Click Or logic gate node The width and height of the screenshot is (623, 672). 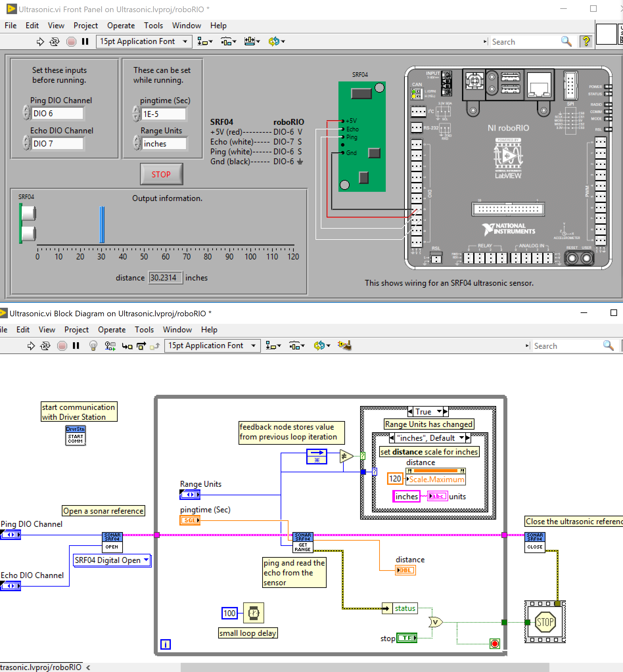click(x=435, y=622)
